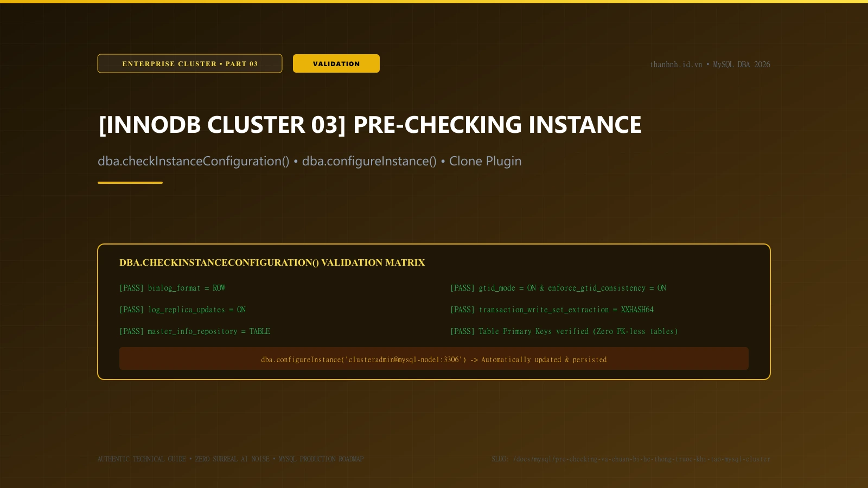Click the dba.configureInstance command bar
Image resolution: width=868 pixels, height=488 pixels.
[434, 359]
